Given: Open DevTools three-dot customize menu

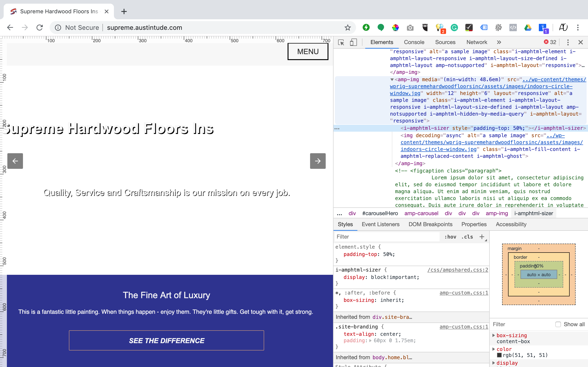Looking at the screenshot, I should [568, 42].
